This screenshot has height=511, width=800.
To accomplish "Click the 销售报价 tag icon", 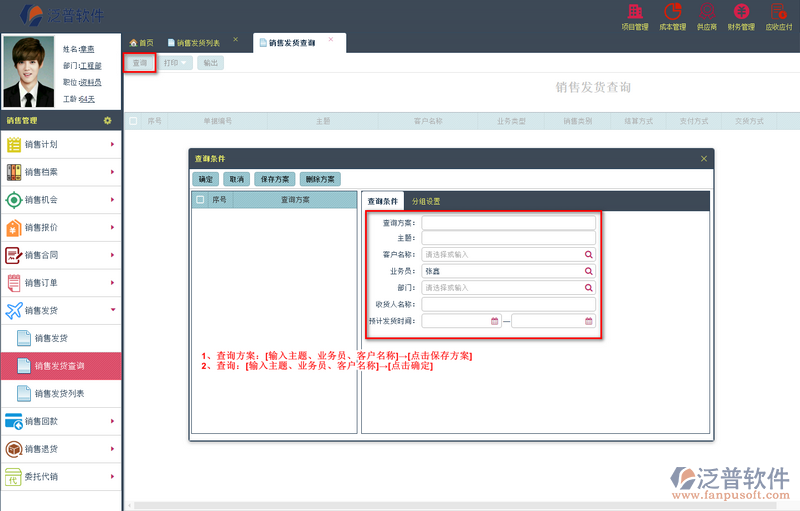I will coord(14,227).
